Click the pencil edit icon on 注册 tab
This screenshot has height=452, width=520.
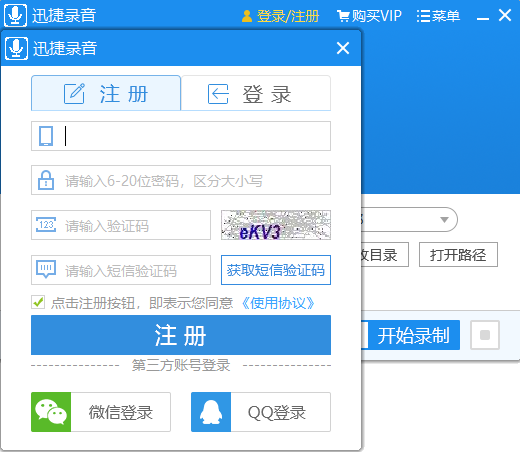point(74,94)
